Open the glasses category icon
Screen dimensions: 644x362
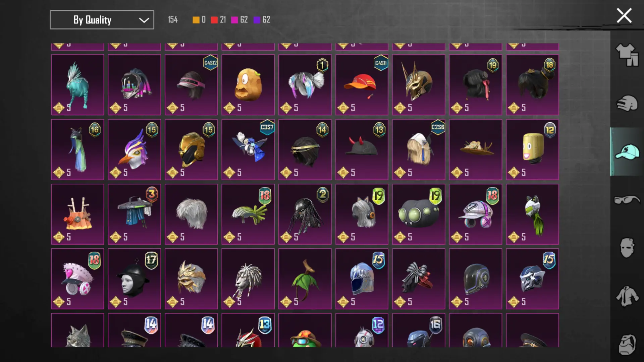(x=627, y=200)
